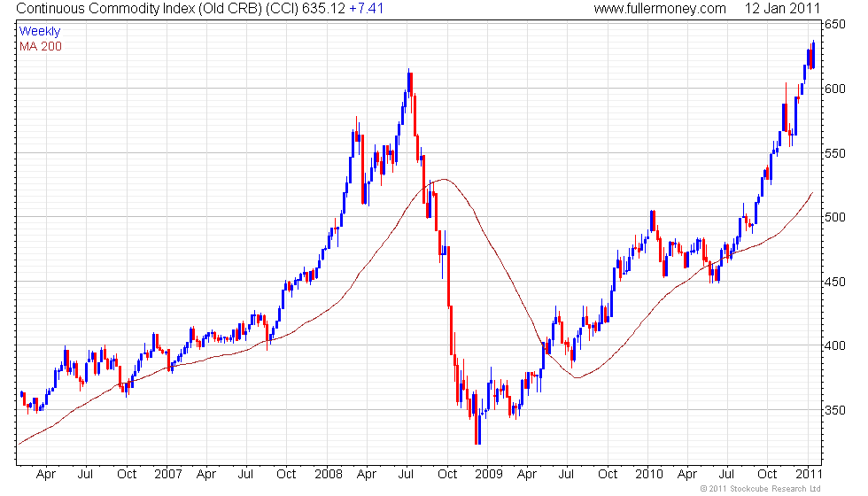Screen dimensions: 868x496
Task: Click the 500 price axis label
Action: pyautogui.click(x=835, y=218)
